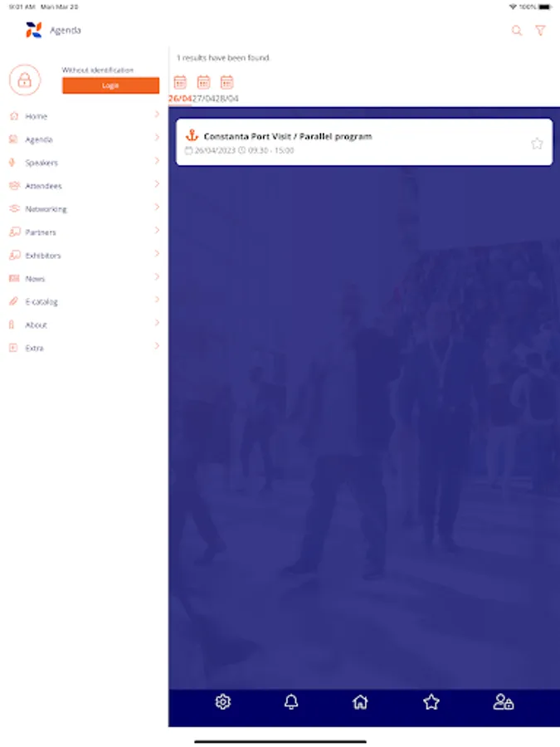Click the Agenda icon in sidebar
Screen dimensions: 560x747
[x=14, y=139]
